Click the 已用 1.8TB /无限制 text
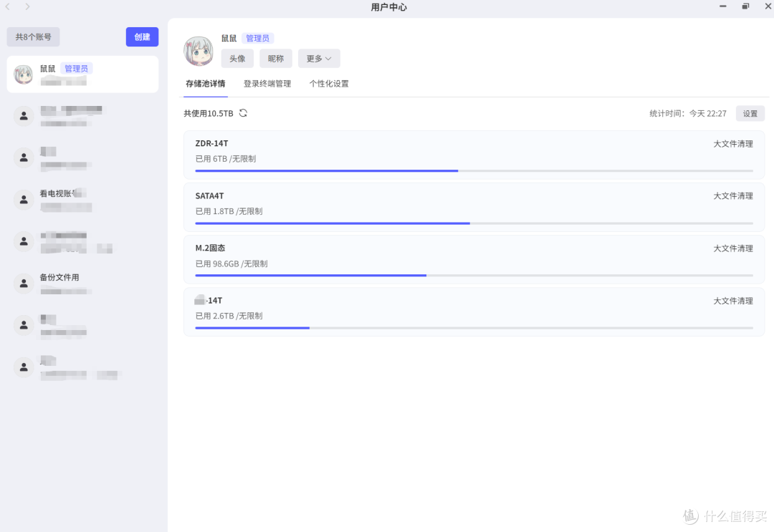This screenshot has width=774, height=532. pos(229,211)
